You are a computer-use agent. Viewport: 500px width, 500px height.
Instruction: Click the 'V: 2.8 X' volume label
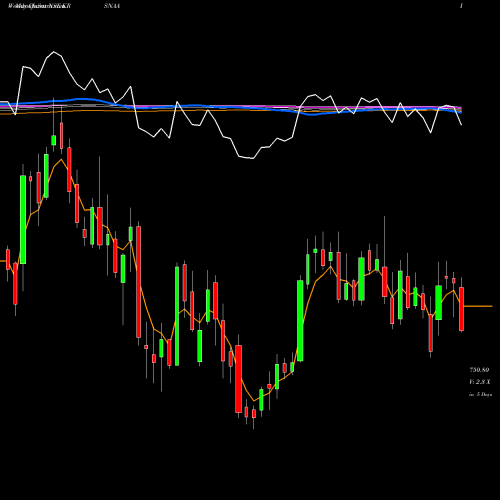tap(480, 382)
